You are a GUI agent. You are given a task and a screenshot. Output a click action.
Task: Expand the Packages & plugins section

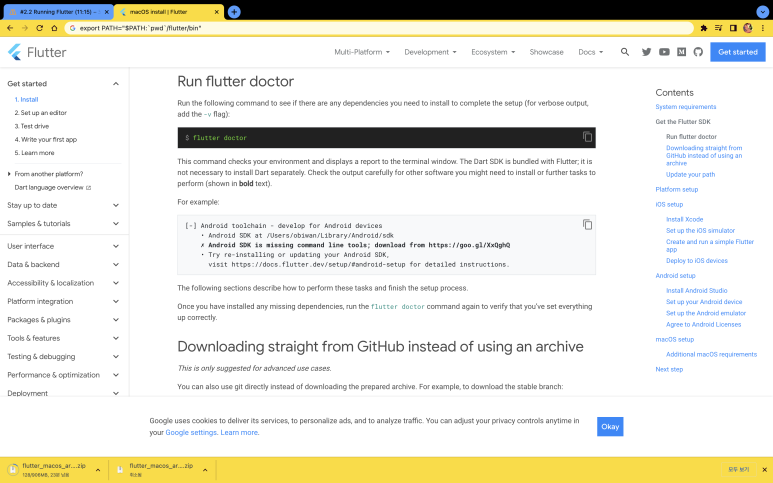[64, 319]
